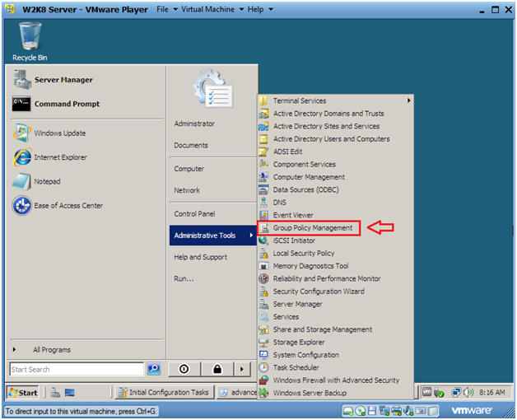The image size is (517, 420).
Task: Click the VMware hard disk status icon
Action: [x=347, y=411]
